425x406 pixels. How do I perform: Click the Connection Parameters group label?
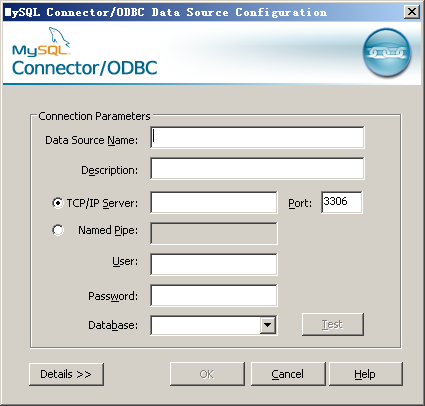[x=94, y=116]
